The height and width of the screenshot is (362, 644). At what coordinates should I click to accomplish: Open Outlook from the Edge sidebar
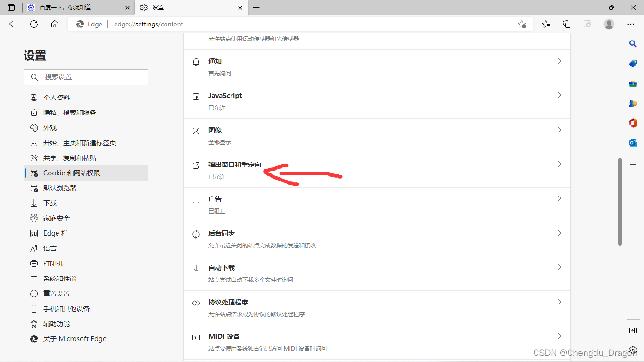click(x=633, y=142)
